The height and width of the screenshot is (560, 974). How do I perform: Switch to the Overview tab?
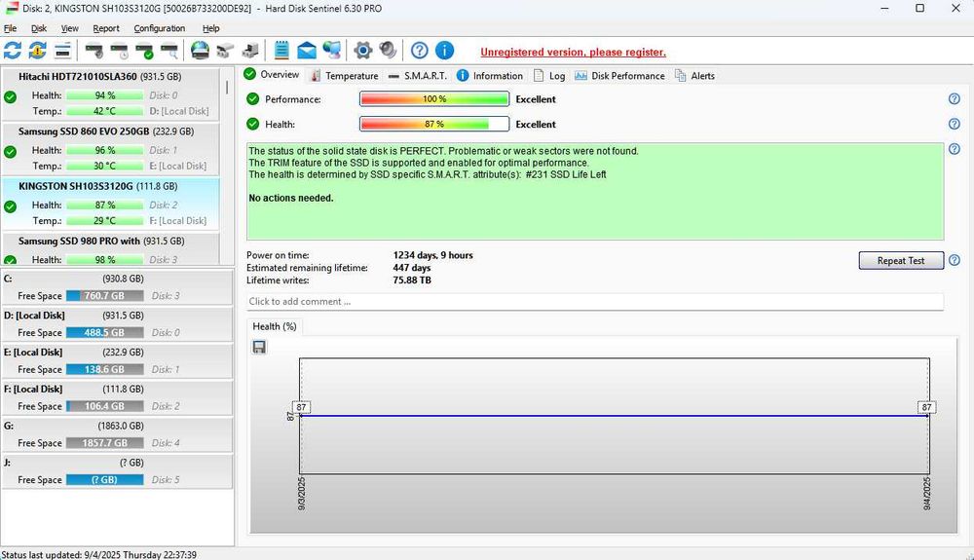[x=272, y=74]
